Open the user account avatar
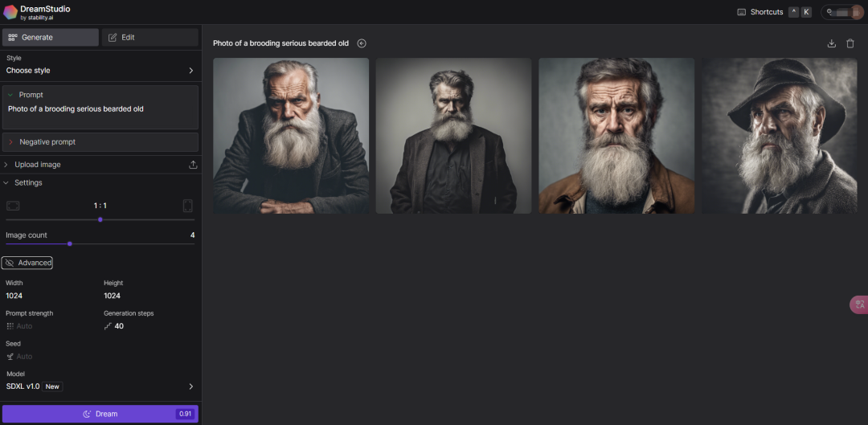 click(857, 12)
